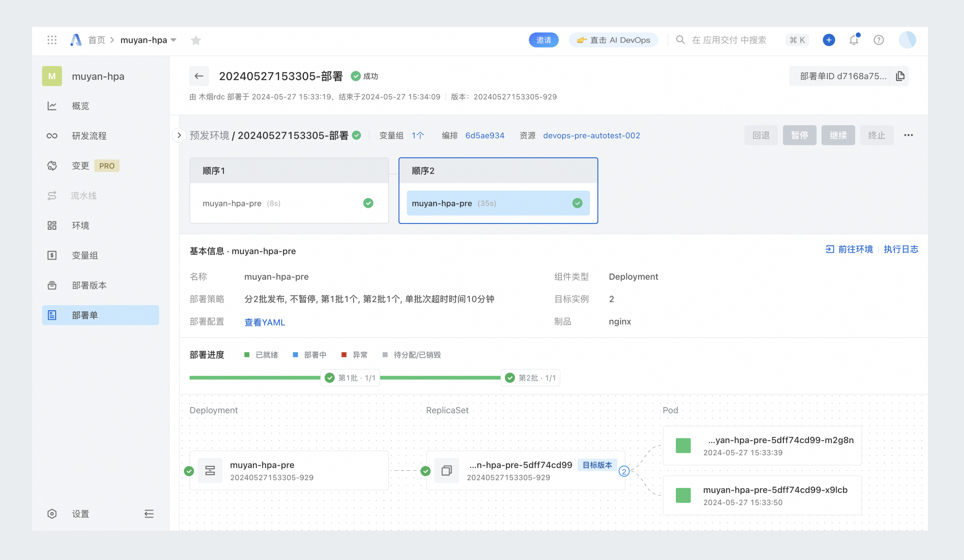Select the 顺序1 stage card header
Viewport: 964px width, 560px height.
289,171
